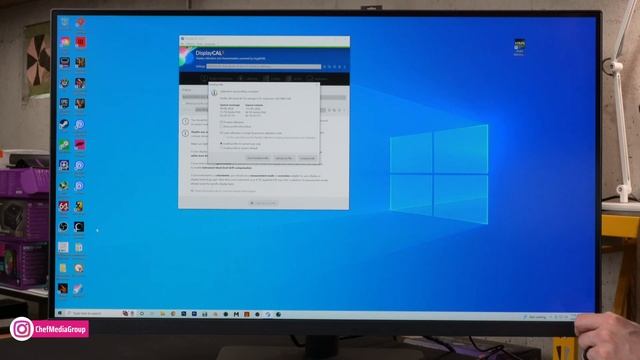Screen dimensions: 640x360
Task: Switch to the Profiling tab
Action: 272,78
